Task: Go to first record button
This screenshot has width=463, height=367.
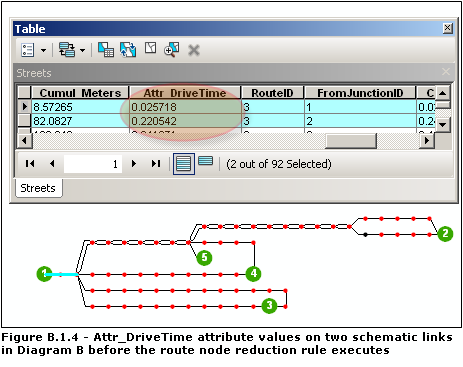Action: [x=30, y=164]
